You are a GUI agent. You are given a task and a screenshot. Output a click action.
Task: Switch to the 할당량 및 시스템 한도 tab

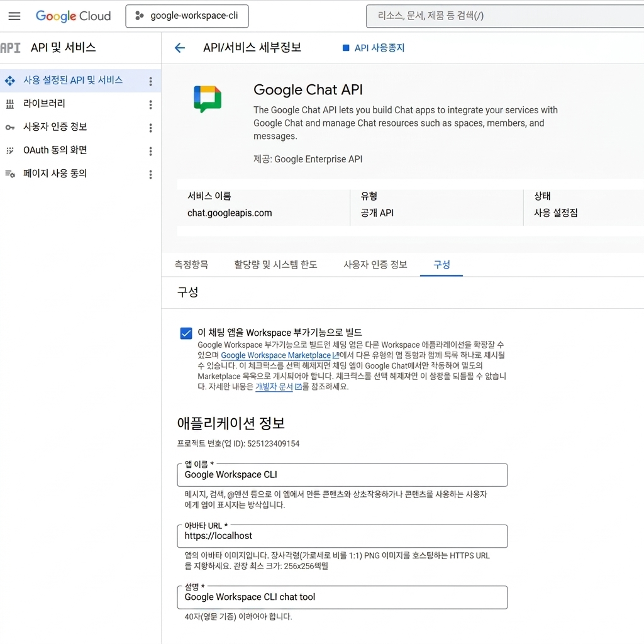[275, 265]
